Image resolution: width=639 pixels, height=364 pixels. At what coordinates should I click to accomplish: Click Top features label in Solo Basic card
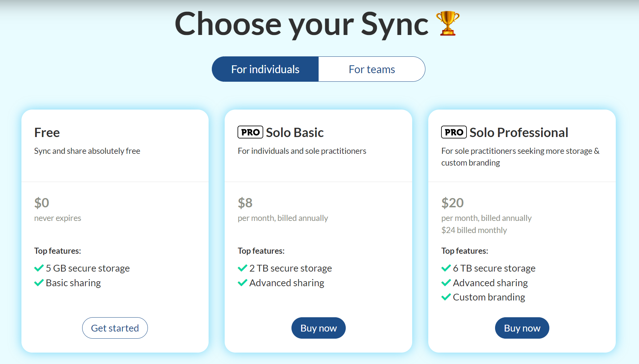click(x=261, y=251)
